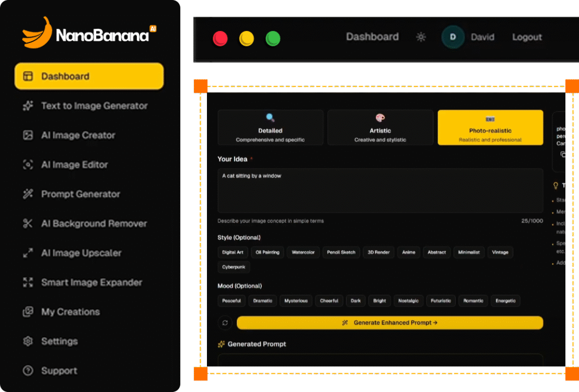Switch to the Detailed prompt tab
The height and width of the screenshot is (392, 579).
point(270,127)
